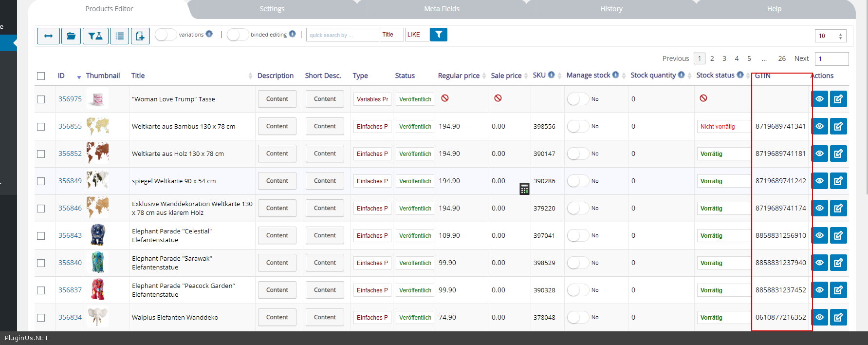Tick the checkbox for product 356852
Image resolution: width=868 pixels, height=345 pixels.
point(41,154)
